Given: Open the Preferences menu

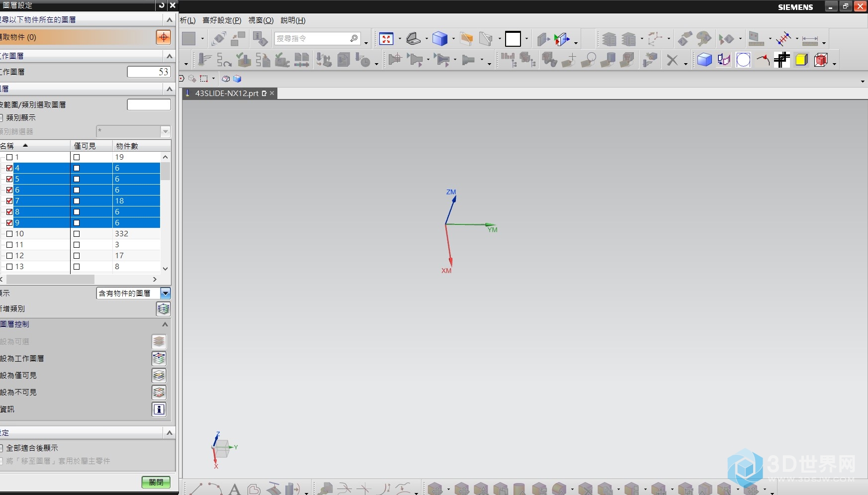Looking at the screenshot, I should click(222, 20).
